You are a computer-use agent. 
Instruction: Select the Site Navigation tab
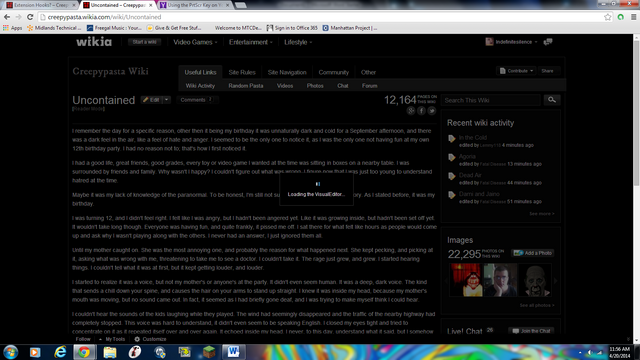pyautogui.click(x=287, y=72)
